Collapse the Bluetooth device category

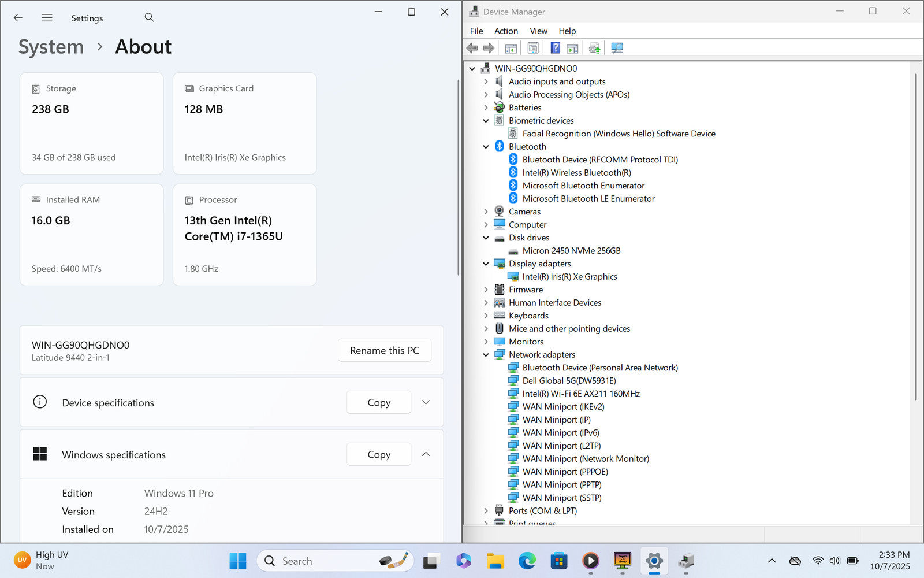click(486, 147)
